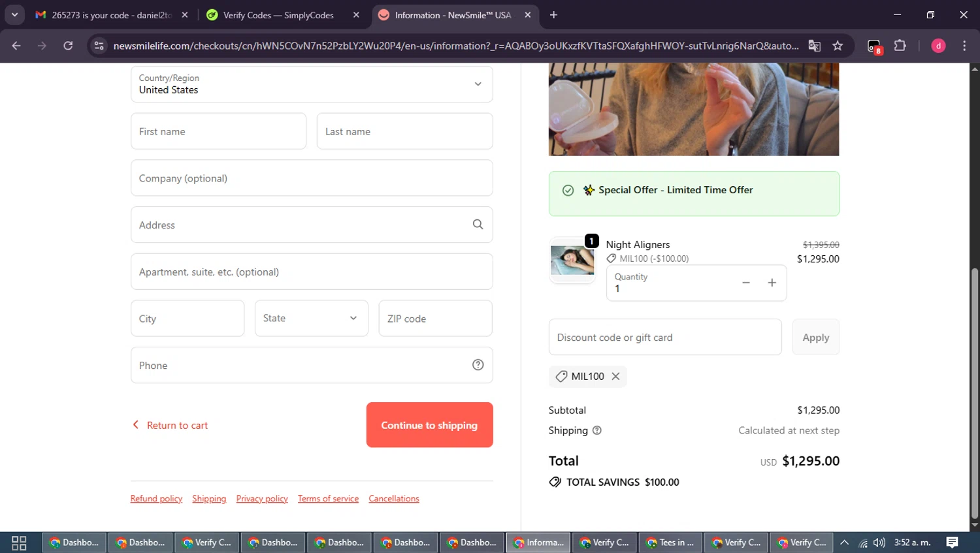Image resolution: width=980 pixels, height=553 pixels.
Task: Open taskbar item Tees in ...
Action: (x=670, y=543)
